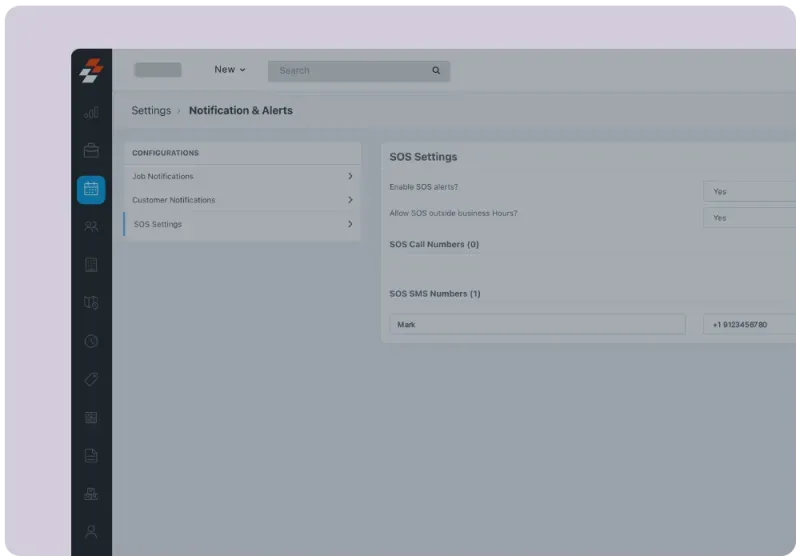Screen dimensions: 800x560
Task: Open the bar chart dashboard icon
Action: click(x=91, y=112)
